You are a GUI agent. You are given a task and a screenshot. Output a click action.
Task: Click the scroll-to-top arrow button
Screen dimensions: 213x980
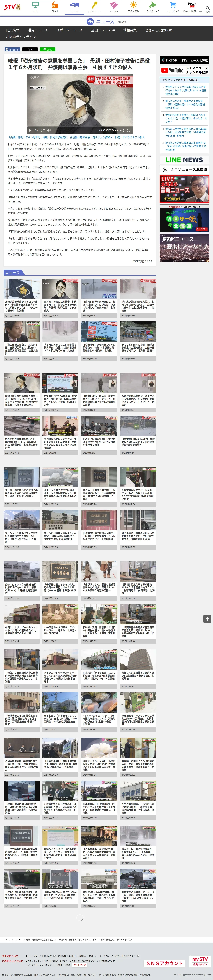207,619
